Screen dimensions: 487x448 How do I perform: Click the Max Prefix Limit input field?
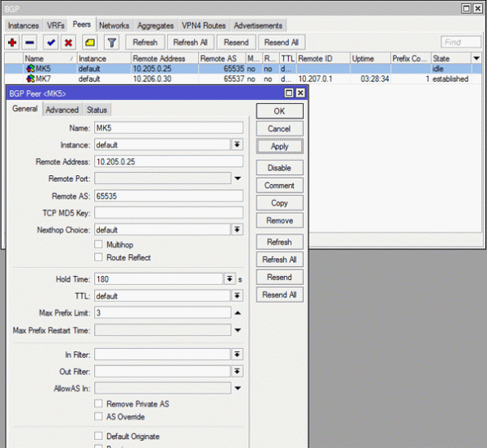pos(162,313)
